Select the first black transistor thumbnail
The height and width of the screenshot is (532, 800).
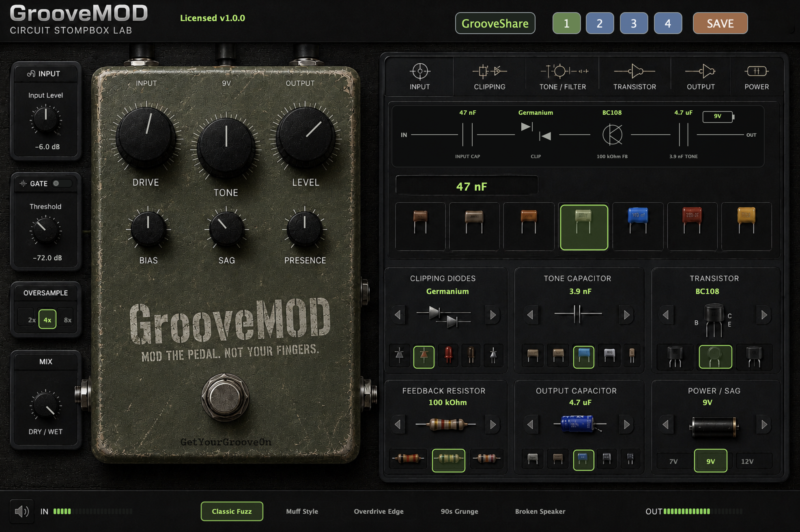tap(675, 357)
